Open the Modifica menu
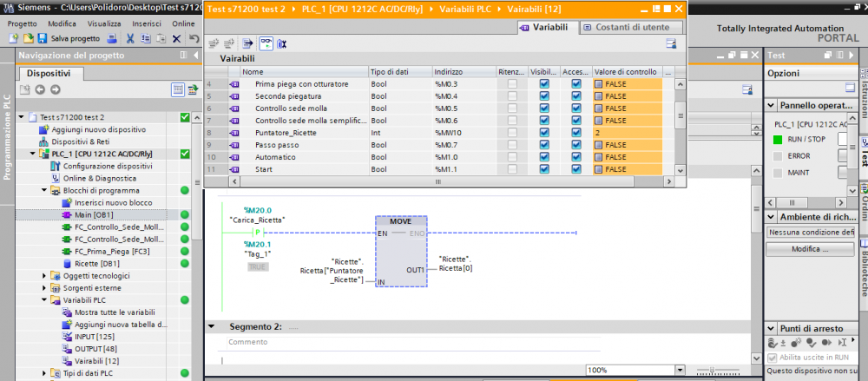The width and height of the screenshot is (868, 381). pyautogui.click(x=62, y=23)
